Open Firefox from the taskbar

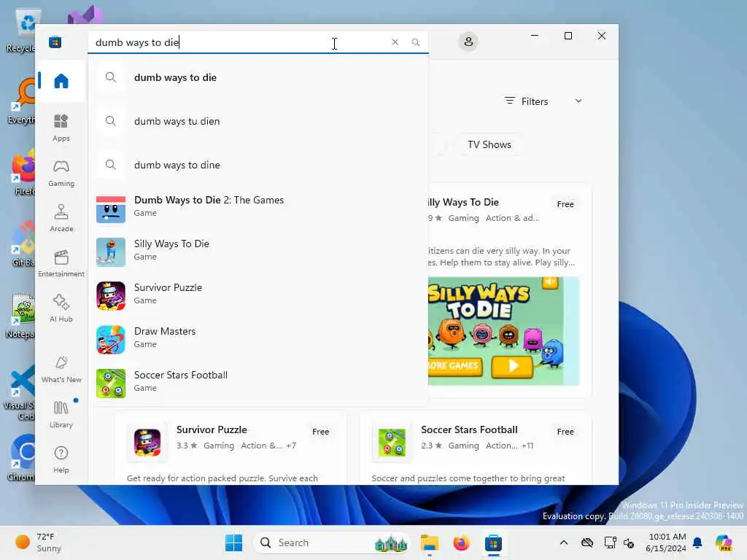(x=461, y=542)
